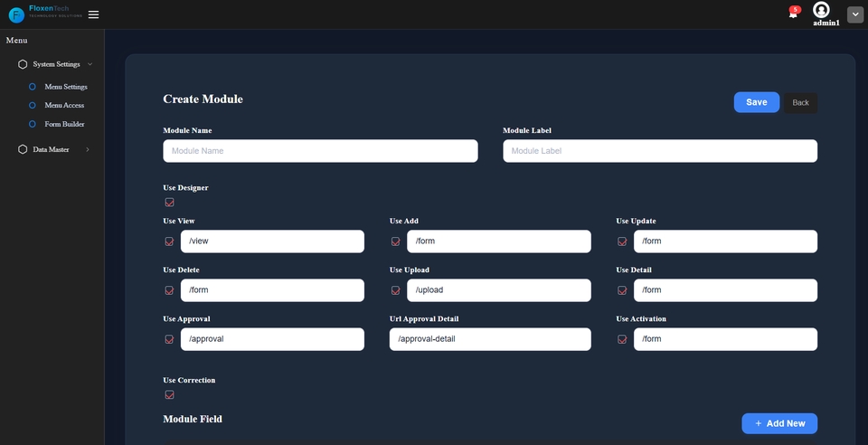Screen dimensions: 868x445
Task: Focus the Module Name input field
Action: point(320,151)
